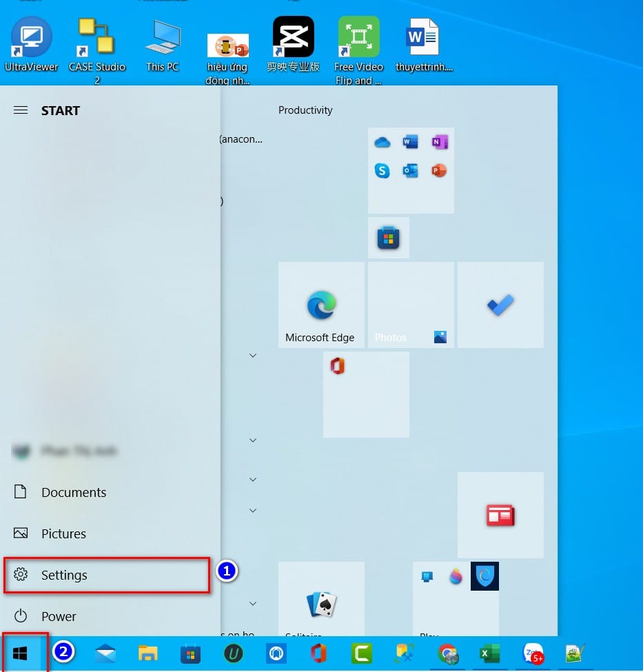Image resolution: width=643 pixels, height=672 pixels.
Task: Open the Mail app in taskbar
Action: pyautogui.click(x=105, y=653)
